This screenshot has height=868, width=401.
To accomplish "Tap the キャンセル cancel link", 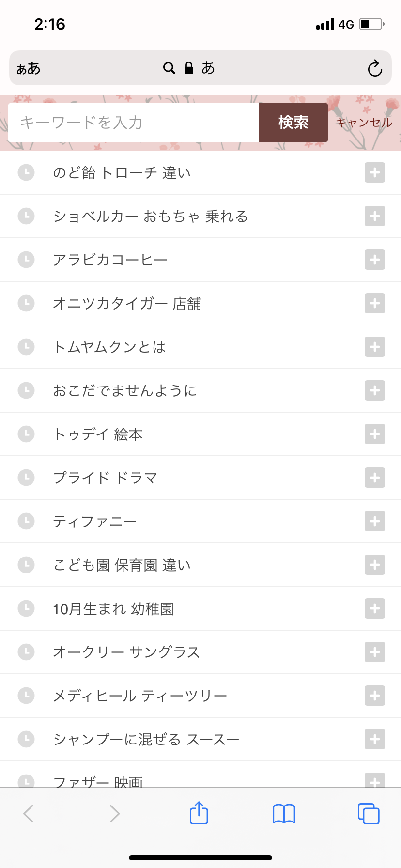I will click(364, 123).
